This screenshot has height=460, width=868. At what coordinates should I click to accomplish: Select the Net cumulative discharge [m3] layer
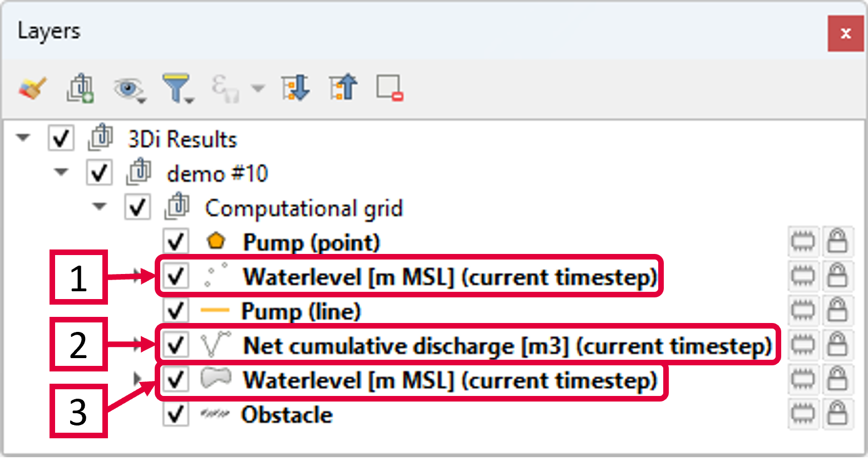click(506, 346)
